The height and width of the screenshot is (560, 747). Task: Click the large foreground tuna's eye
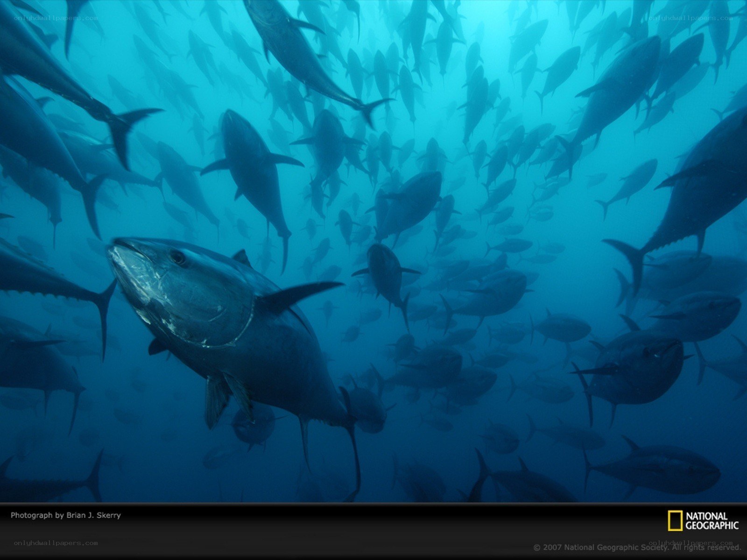[x=178, y=258]
